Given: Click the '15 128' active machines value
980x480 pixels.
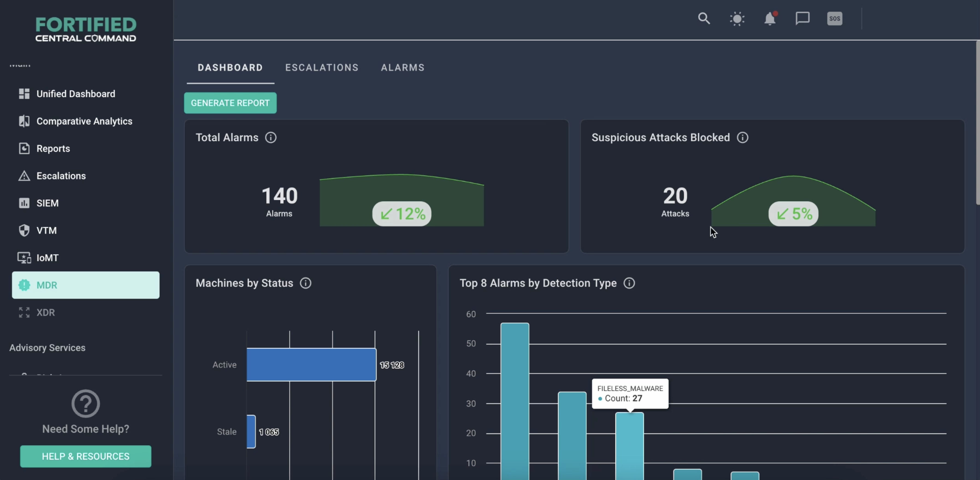Looking at the screenshot, I should point(392,365).
